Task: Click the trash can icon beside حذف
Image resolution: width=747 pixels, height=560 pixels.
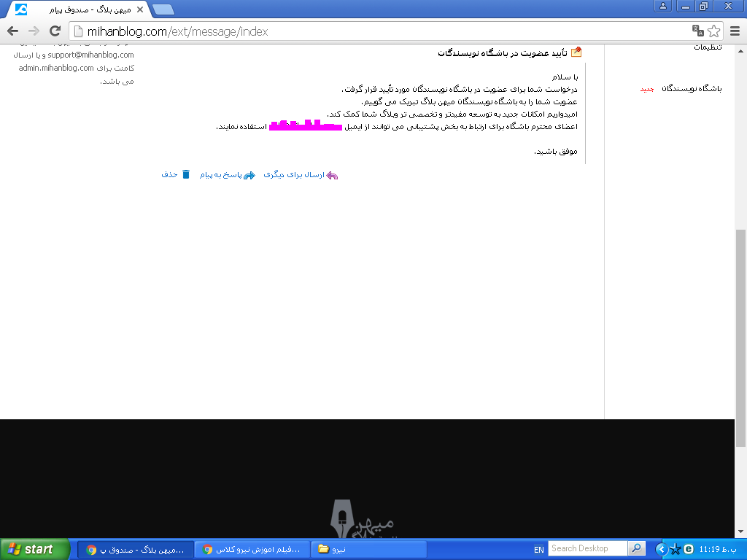Action: coord(186,174)
